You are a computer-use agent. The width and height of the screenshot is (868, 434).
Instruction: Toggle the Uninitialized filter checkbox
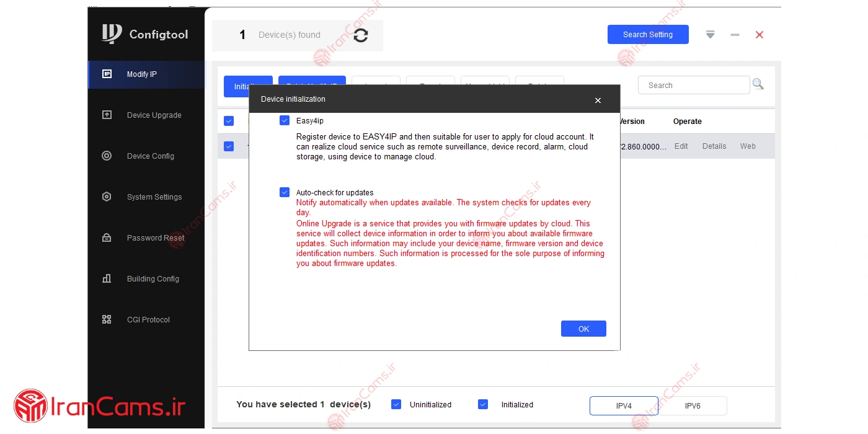click(396, 404)
